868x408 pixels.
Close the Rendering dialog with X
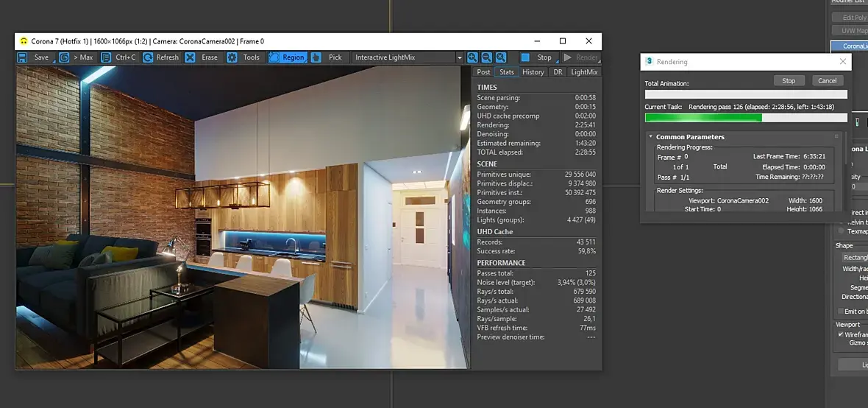842,62
